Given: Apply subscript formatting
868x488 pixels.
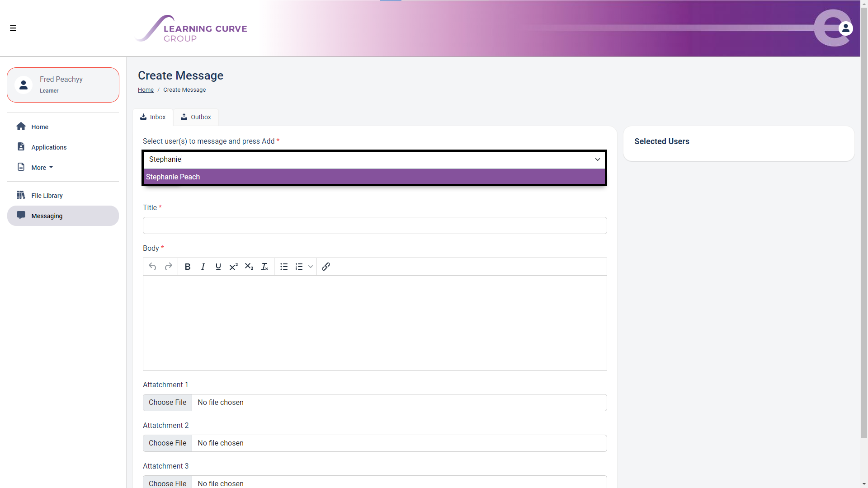Looking at the screenshot, I should coord(249,267).
